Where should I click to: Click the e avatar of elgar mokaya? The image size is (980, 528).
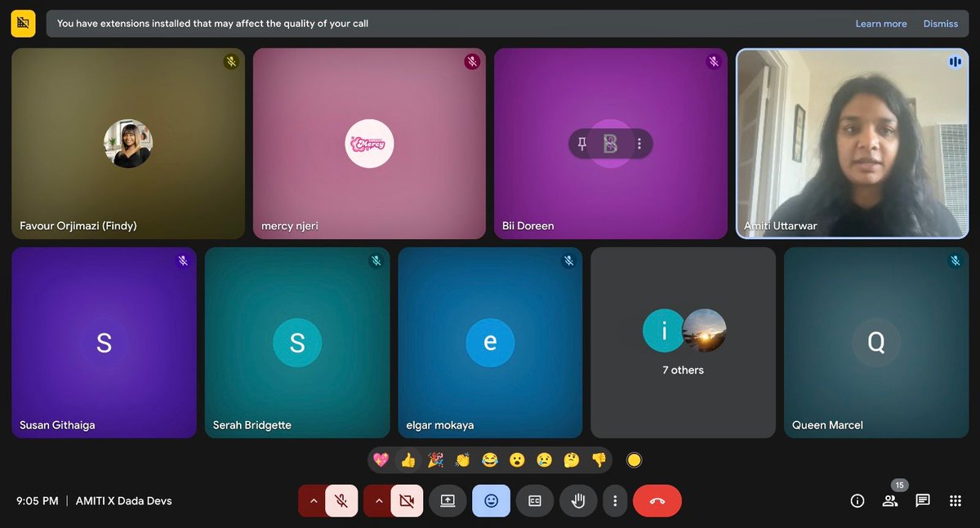[490, 343]
